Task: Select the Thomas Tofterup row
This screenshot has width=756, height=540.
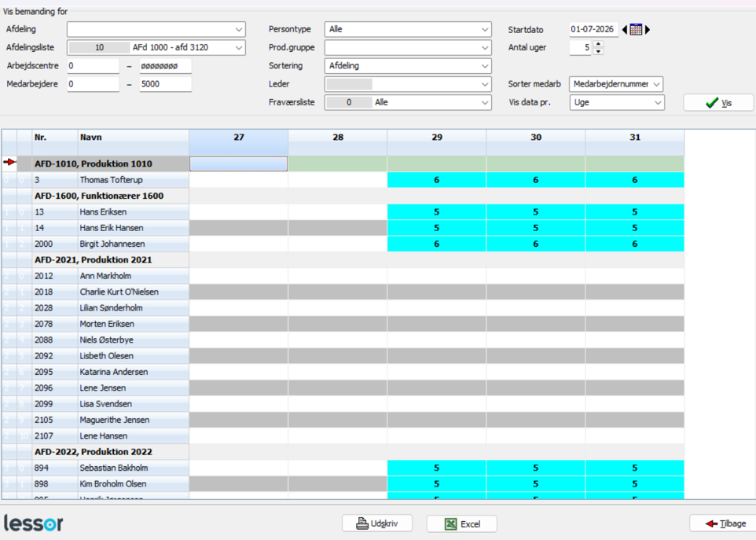Action: pos(343,180)
